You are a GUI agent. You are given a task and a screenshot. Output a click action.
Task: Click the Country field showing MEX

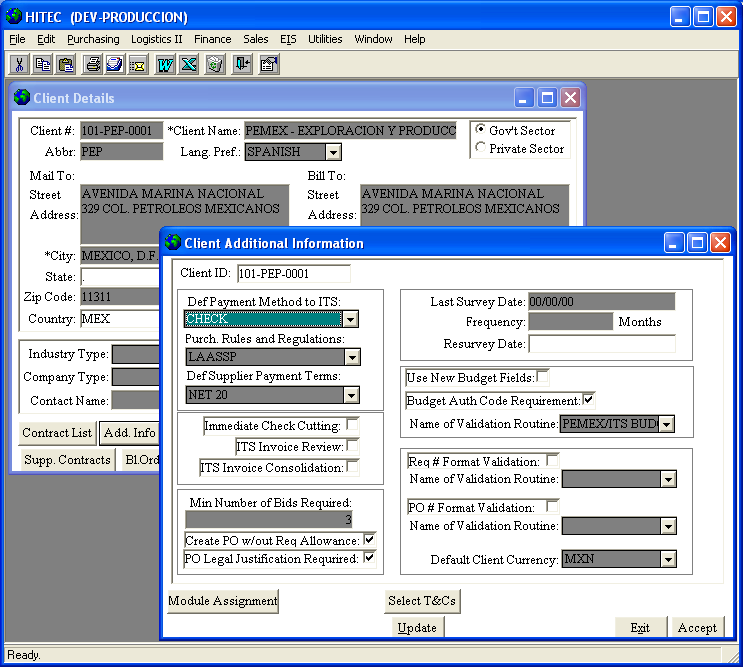[x=120, y=319]
